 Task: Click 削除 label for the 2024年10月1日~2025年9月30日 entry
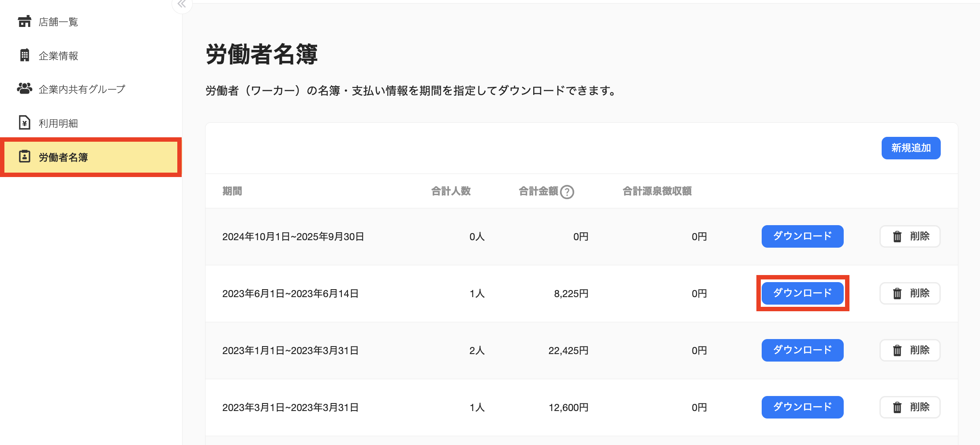(x=920, y=236)
